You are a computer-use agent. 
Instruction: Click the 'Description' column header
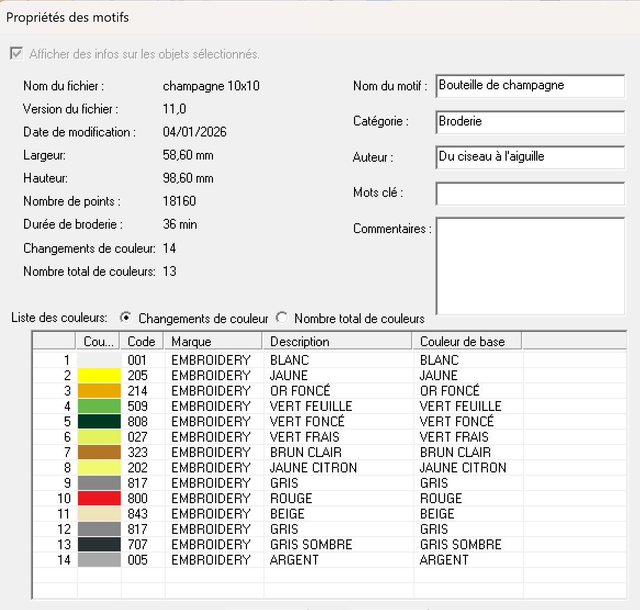[x=337, y=342]
